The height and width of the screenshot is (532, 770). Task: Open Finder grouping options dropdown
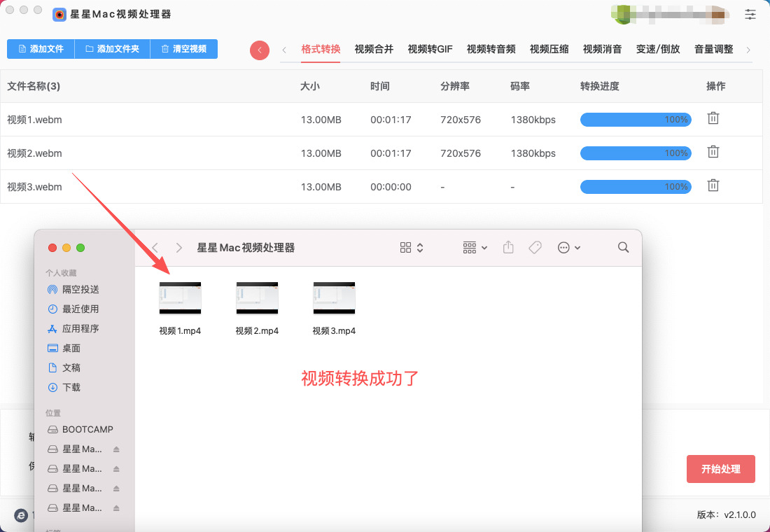(475, 247)
